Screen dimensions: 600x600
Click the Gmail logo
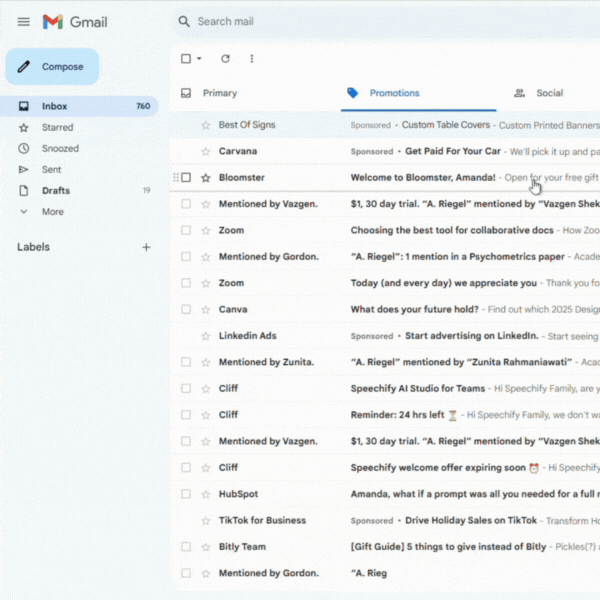75,22
